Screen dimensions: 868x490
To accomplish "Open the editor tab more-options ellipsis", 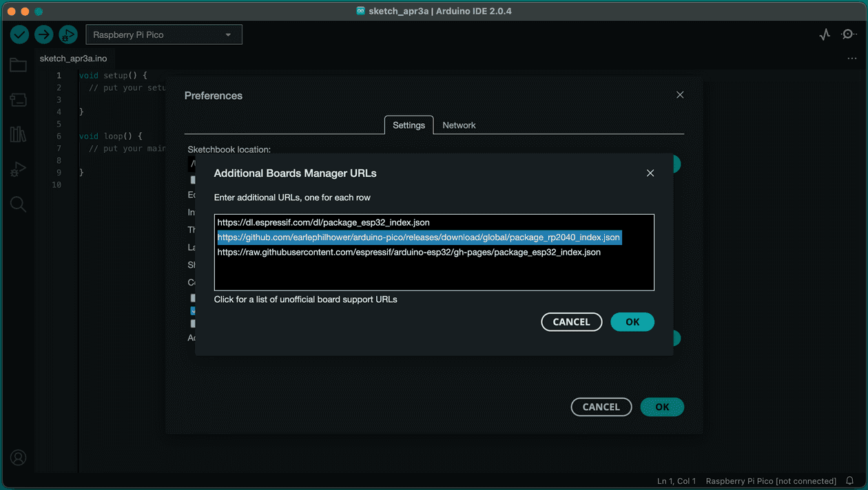I will [852, 58].
